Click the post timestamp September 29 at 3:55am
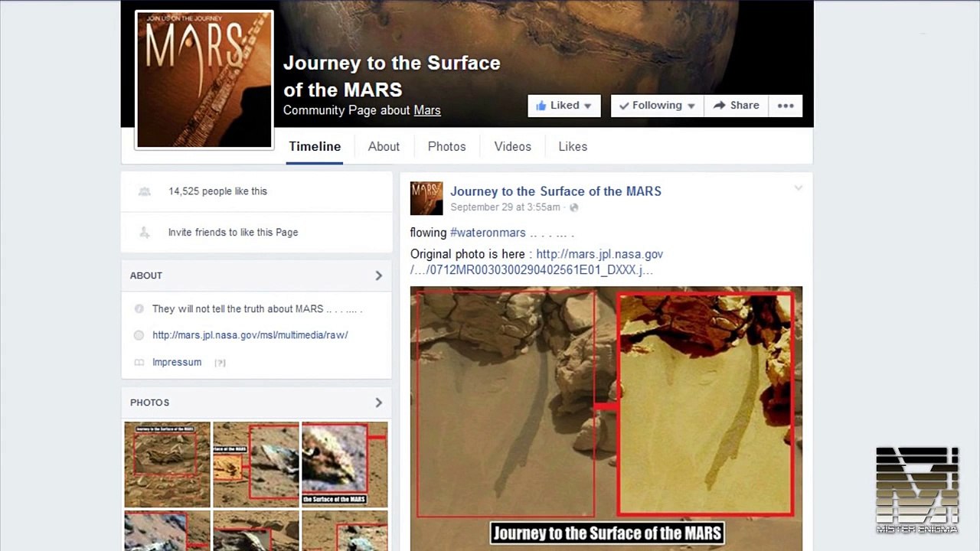The height and width of the screenshot is (551, 980). pos(507,207)
